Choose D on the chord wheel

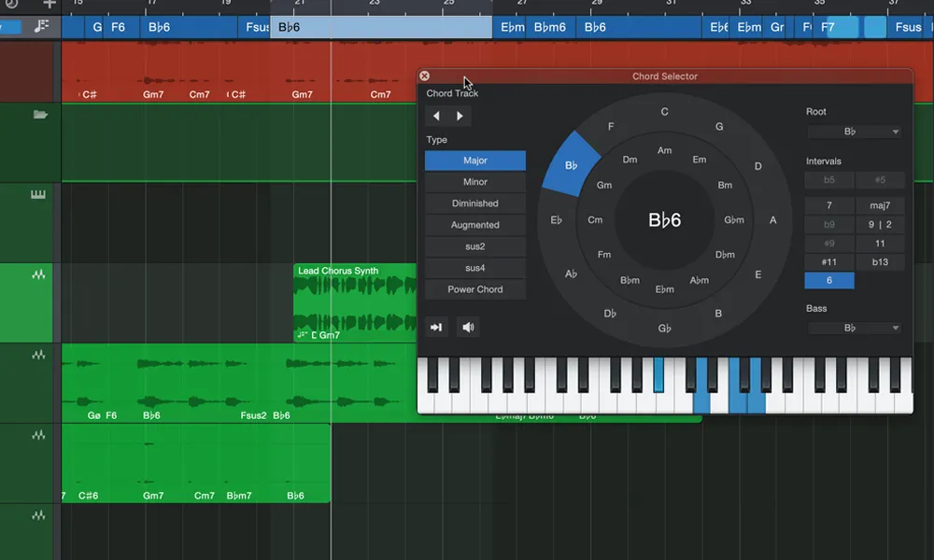click(x=757, y=166)
